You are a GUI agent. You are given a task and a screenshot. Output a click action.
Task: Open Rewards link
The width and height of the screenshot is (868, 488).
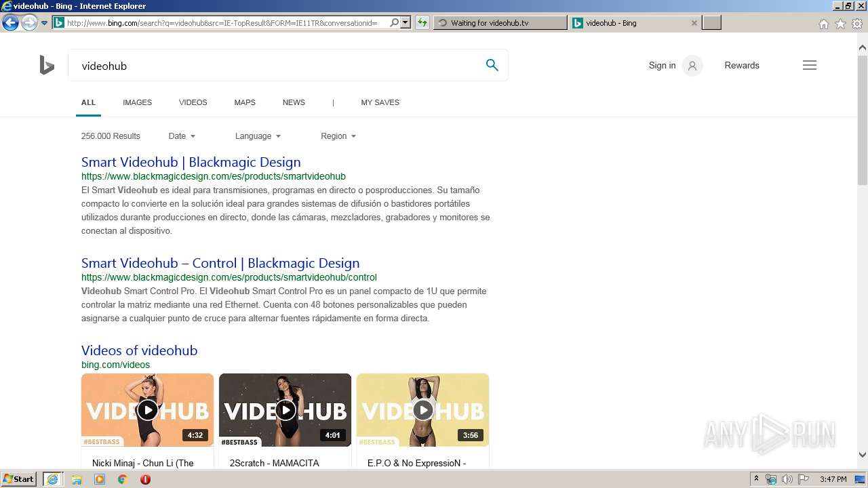pyautogui.click(x=742, y=66)
